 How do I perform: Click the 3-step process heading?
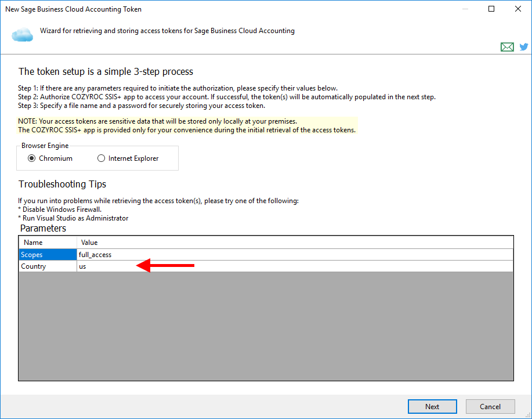[x=106, y=71]
